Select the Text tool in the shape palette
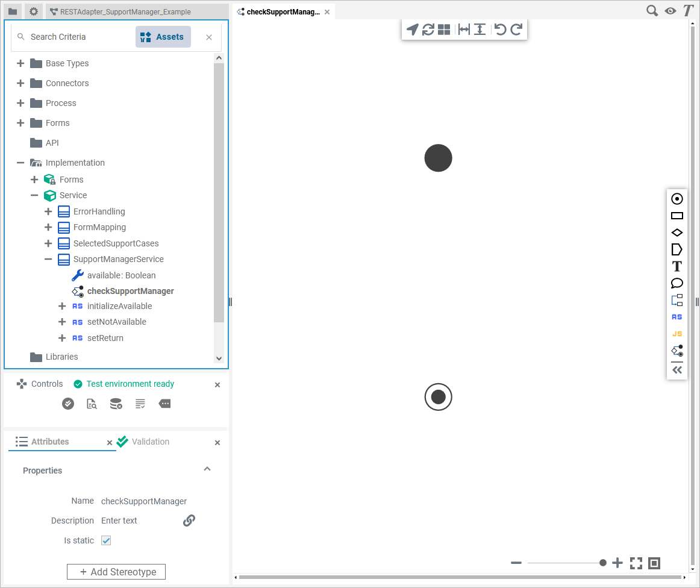Viewport: 700px width, 588px height. 677,266
